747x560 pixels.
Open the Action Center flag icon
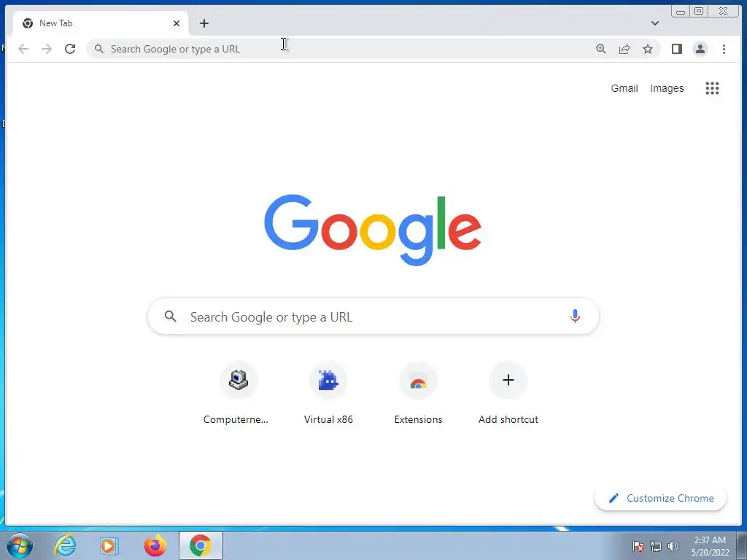(x=638, y=546)
